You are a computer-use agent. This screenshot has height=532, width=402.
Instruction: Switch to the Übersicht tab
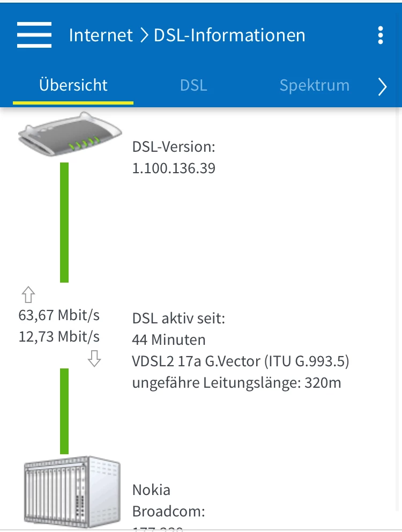point(73,85)
